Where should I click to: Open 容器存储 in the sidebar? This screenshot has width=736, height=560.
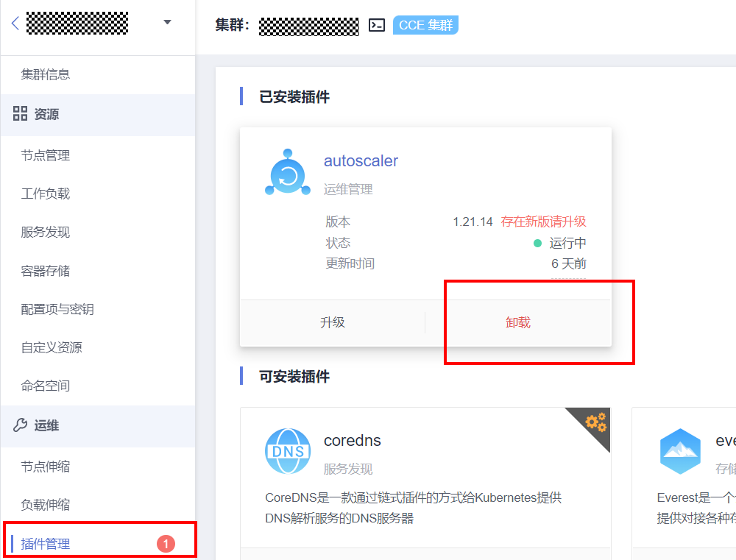click(46, 271)
